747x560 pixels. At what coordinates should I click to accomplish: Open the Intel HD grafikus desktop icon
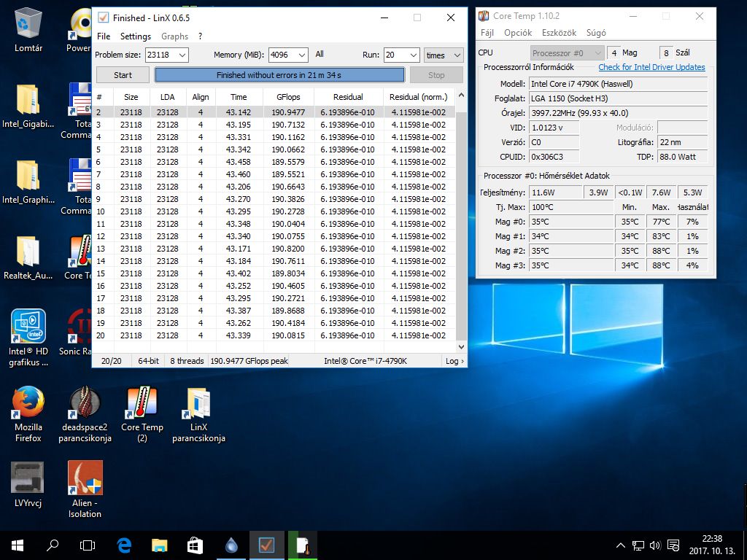[28, 327]
